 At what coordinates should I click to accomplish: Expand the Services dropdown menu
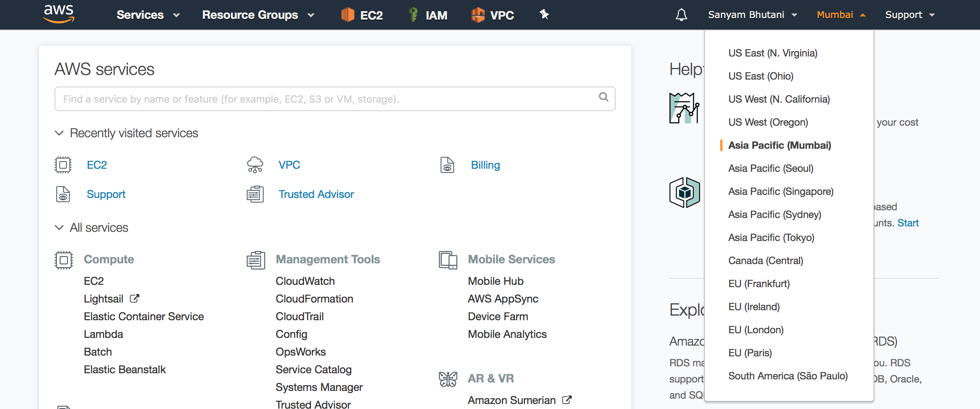click(x=148, y=15)
